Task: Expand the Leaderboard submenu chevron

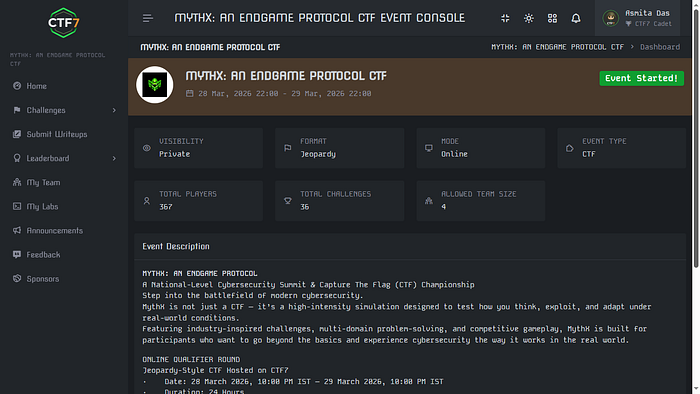Action: (114, 158)
